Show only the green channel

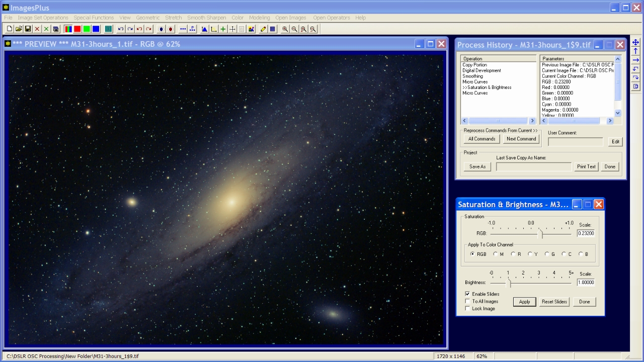point(87,29)
